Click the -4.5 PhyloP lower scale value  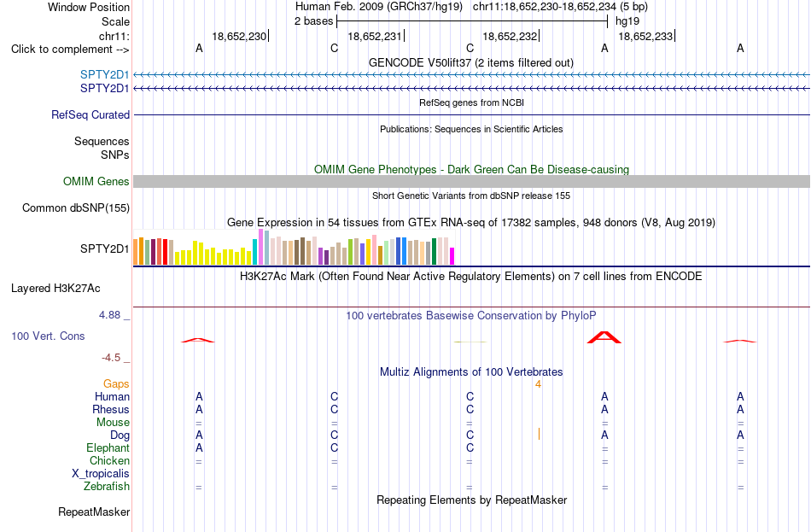111,358
